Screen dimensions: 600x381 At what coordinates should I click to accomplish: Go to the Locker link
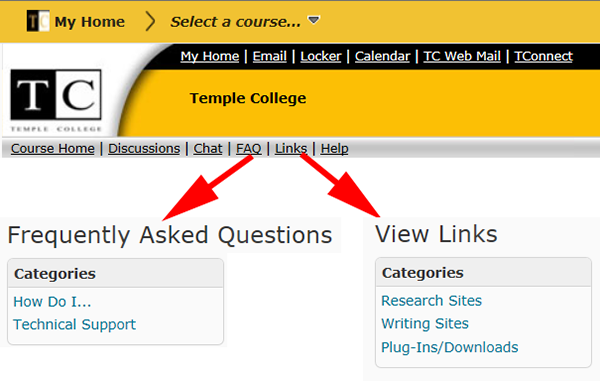point(321,56)
